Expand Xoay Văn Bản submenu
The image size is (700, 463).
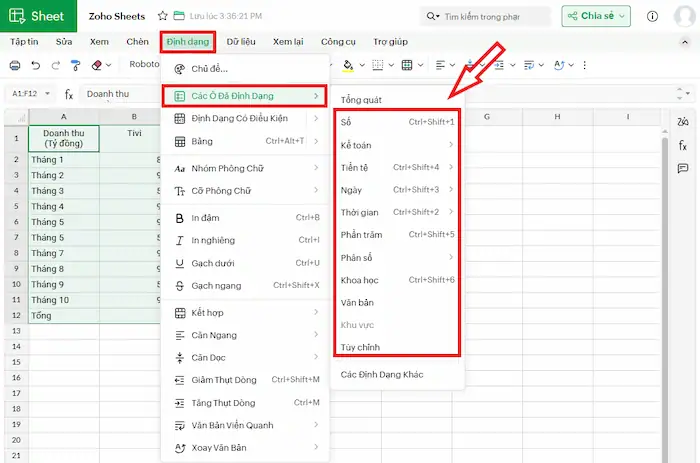[x=245, y=448]
